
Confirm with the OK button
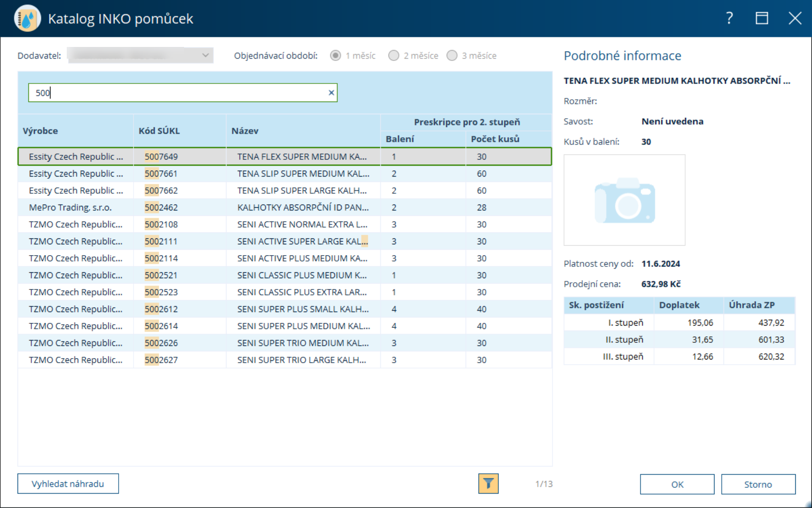677,484
